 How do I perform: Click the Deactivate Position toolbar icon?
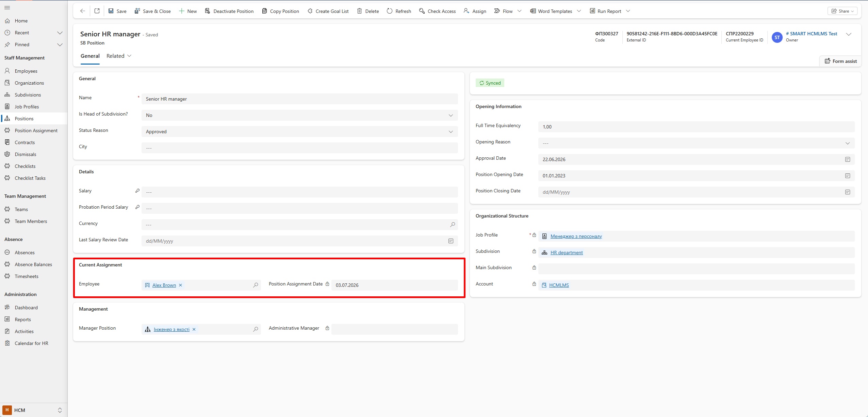208,11
